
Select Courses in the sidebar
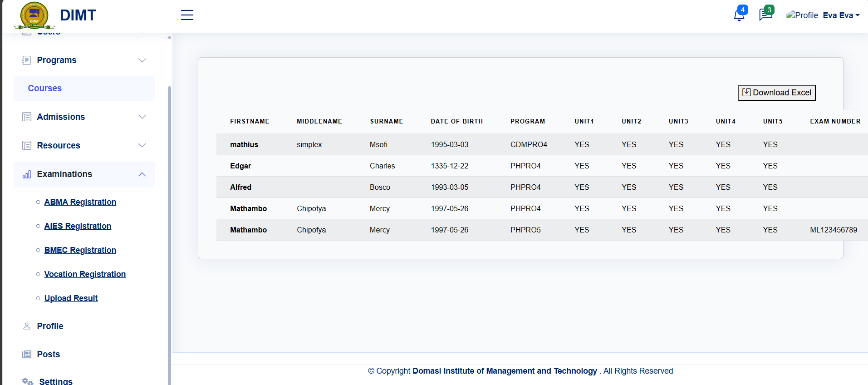click(x=84, y=89)
